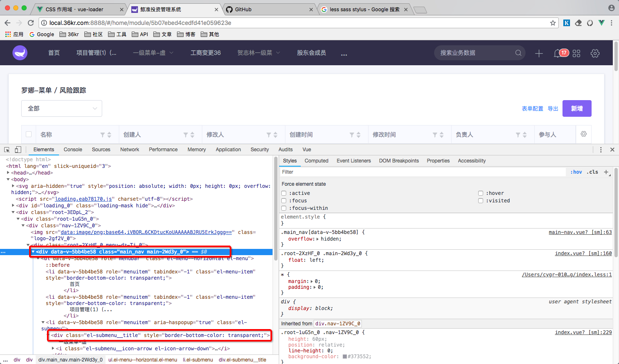Toggle the .cls class editor pane
The width and height of the screenshot is (619, 364).
point(593,172)
